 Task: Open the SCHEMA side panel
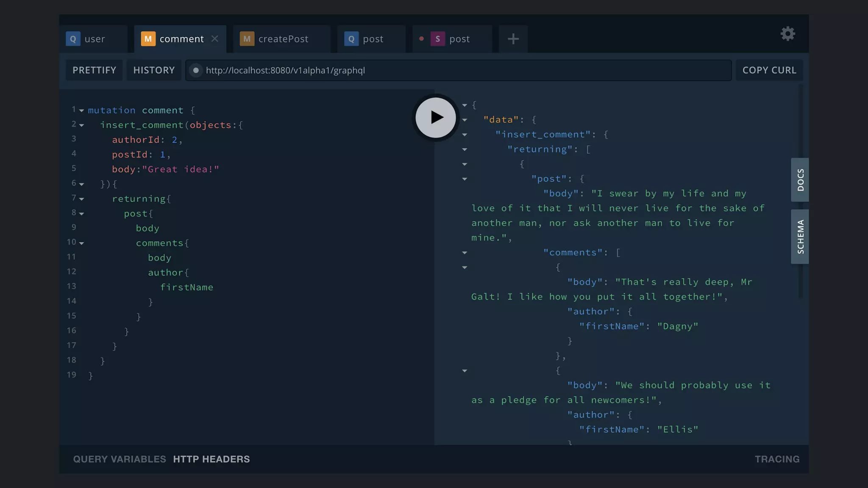coord(800,236)
